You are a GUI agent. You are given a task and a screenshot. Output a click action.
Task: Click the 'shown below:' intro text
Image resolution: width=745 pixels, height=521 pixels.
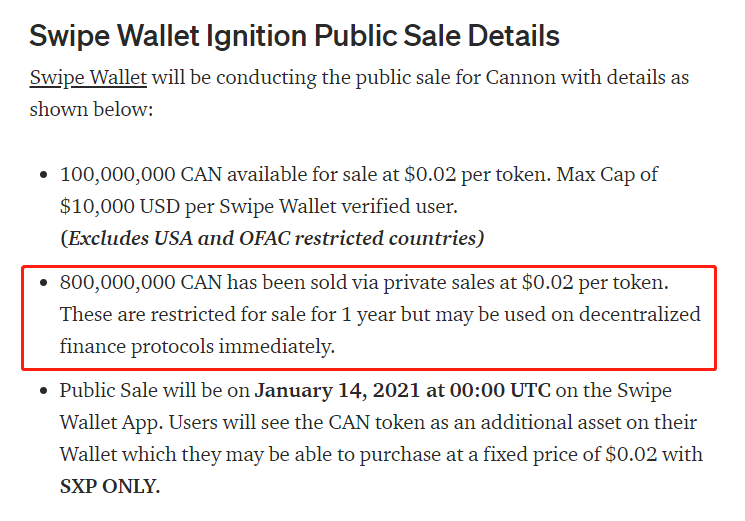tap(91, 108)
